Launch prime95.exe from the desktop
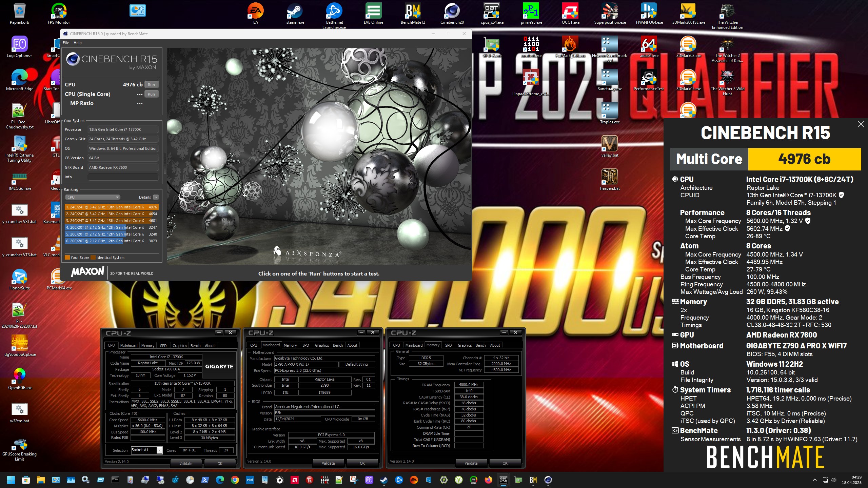The width and height of the screenshot is (868, 488). coord(531,14)
